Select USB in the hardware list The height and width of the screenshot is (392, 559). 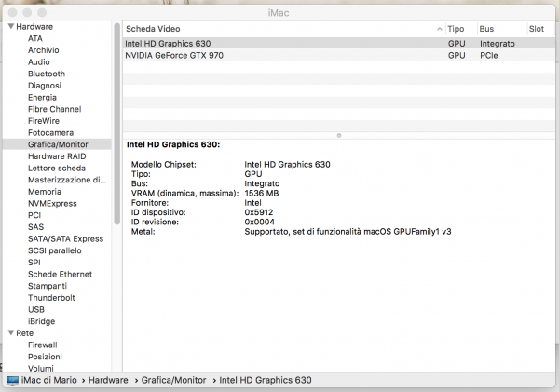point(36,309)
